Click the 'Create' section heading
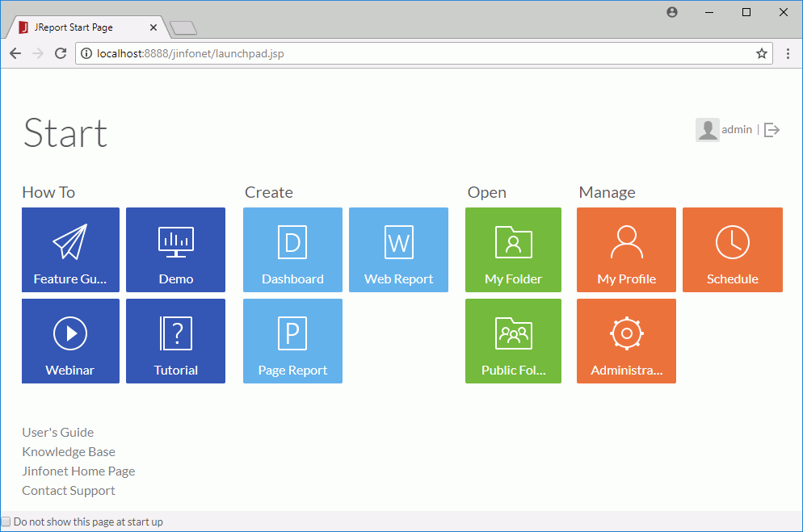 269,192
